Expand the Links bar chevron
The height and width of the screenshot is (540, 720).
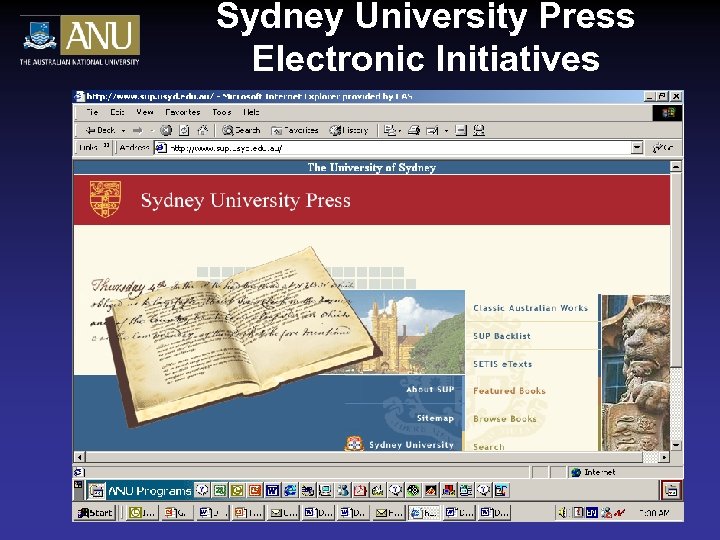coord(107,146)
